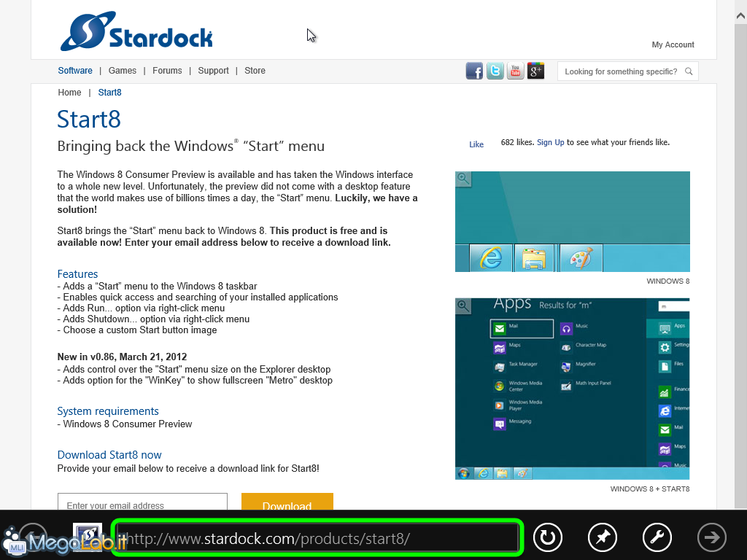Click zoom icon on Windows 8 screenshot
747x560 pixels.
point(463,179)
